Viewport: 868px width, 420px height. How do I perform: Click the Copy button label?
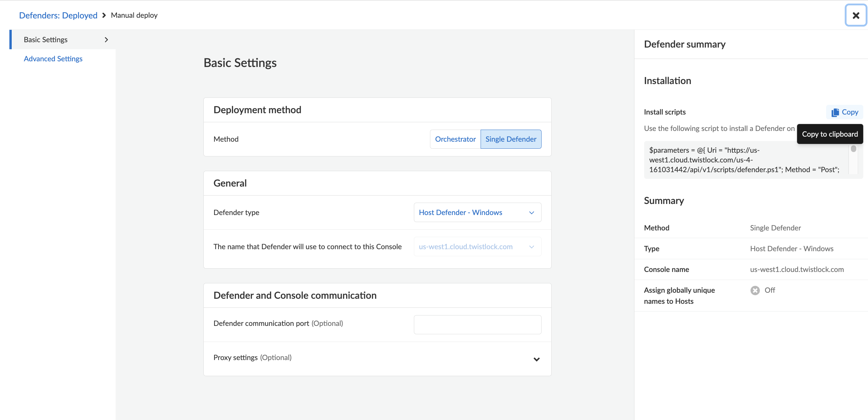pos(850,112)
